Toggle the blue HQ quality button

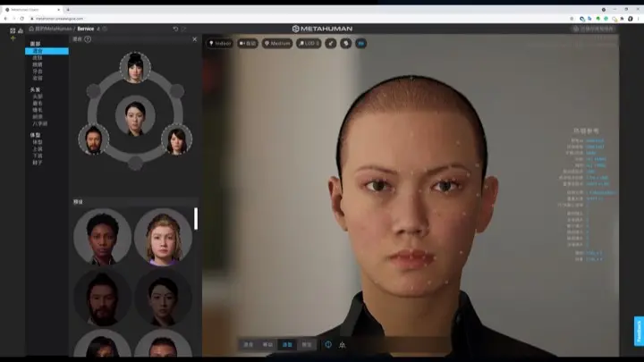[361, 43]
